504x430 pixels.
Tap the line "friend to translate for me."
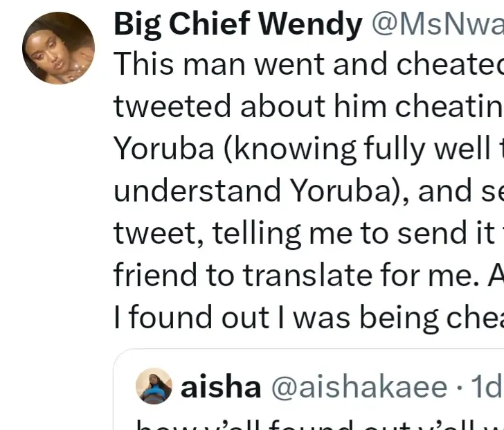click(308, 275)
